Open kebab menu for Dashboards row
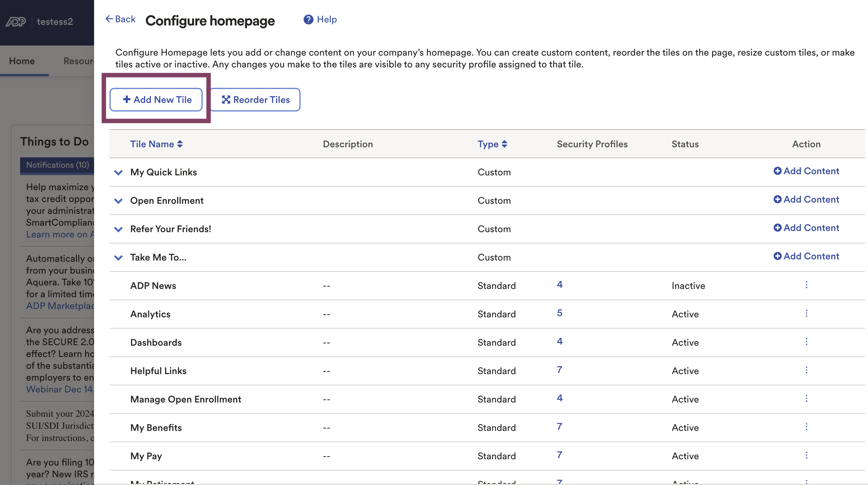 (806, 342)
